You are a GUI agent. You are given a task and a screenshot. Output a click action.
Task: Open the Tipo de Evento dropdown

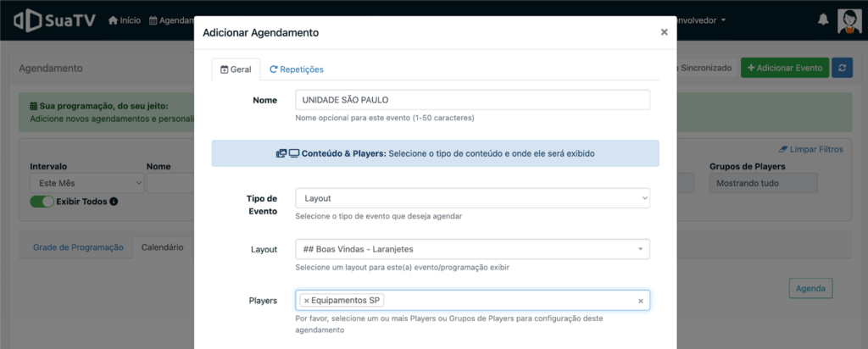coord(472,198)
